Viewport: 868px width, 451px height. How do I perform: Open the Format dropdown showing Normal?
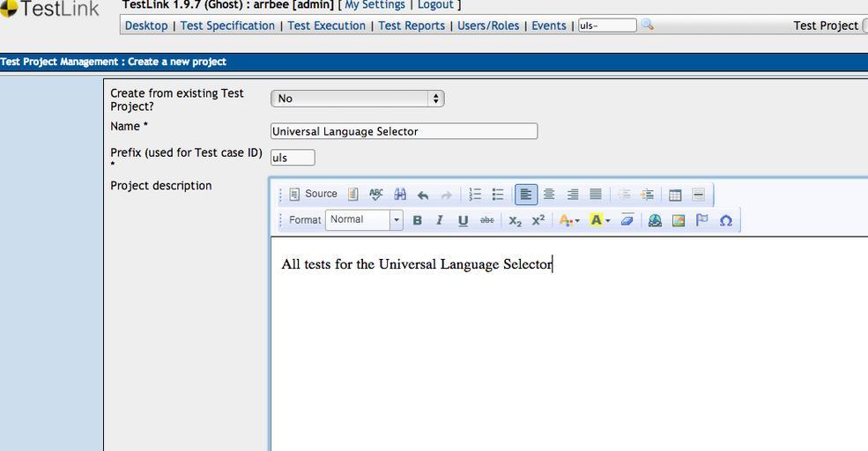pyautogui.click(x=364, y=219)
